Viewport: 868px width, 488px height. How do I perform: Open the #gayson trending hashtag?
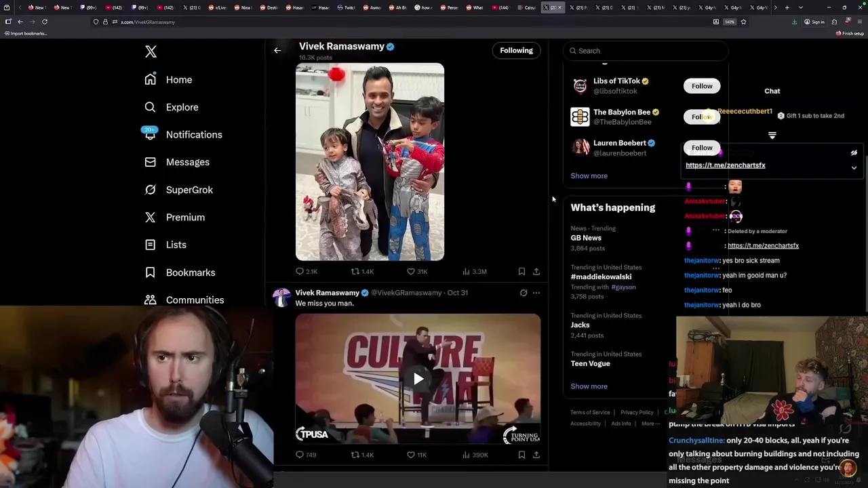coord(623,287)
